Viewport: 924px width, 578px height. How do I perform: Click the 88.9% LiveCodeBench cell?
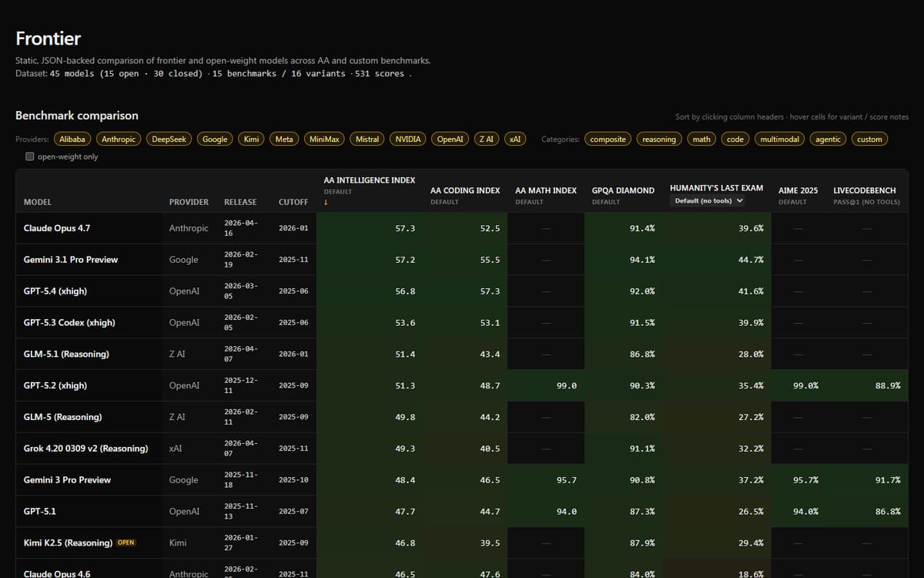(x=866, y=385)
